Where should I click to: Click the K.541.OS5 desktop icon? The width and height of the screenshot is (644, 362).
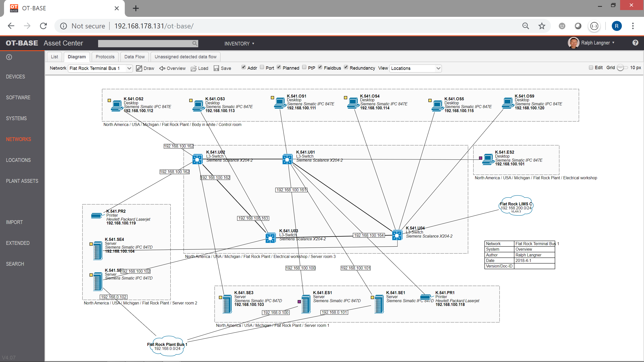[x=438, y=106]
